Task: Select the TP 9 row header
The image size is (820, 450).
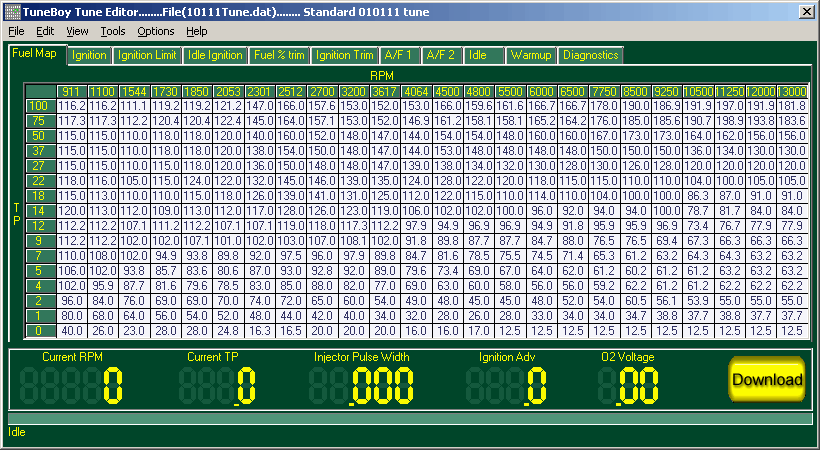Action: 40,241
